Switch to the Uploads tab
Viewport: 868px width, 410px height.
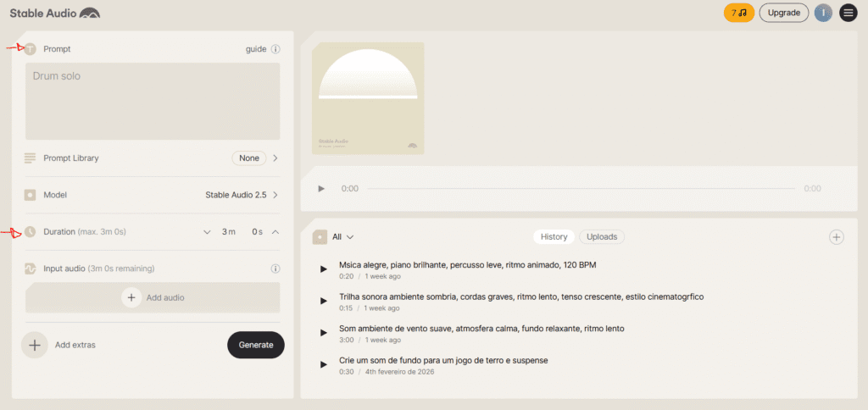pyautogui.click(x=602, y=237)
